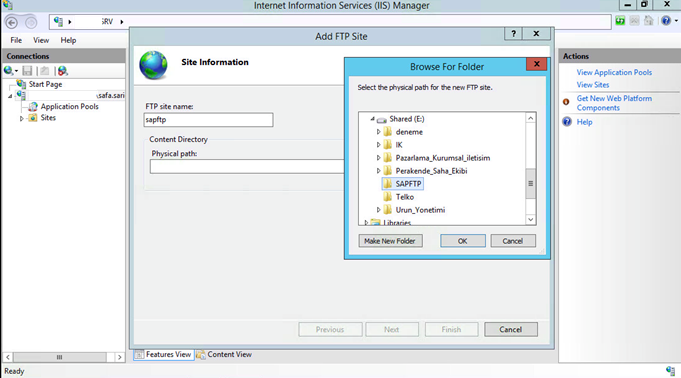Select the deneme folder
The height and width of the screenshot is (378, 681).
click(409, 132)
